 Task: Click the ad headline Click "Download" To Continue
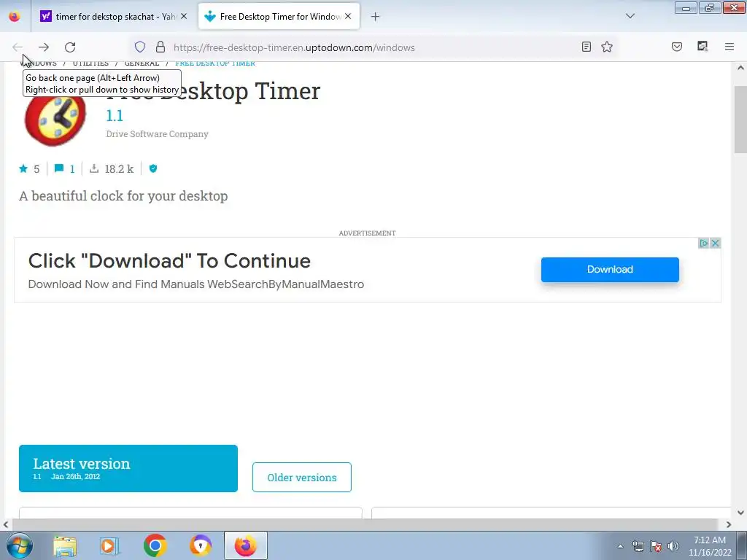[169, 261]
